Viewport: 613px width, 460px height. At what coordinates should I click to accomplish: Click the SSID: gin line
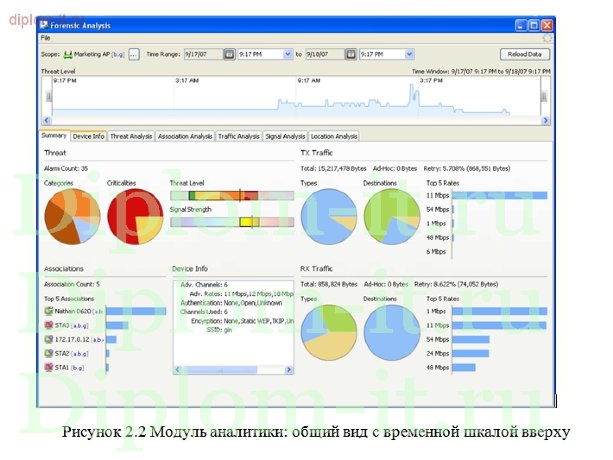coord(219,329)
